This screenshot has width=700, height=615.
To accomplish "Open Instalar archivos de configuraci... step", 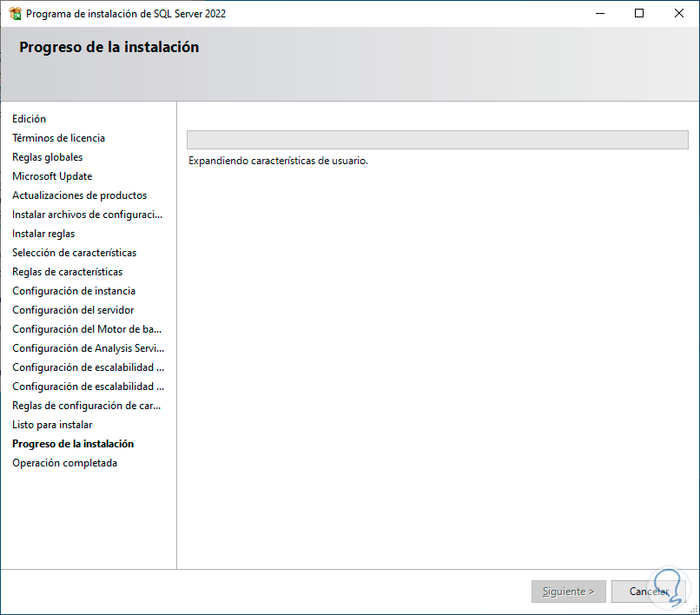I will tap(87, 215).
